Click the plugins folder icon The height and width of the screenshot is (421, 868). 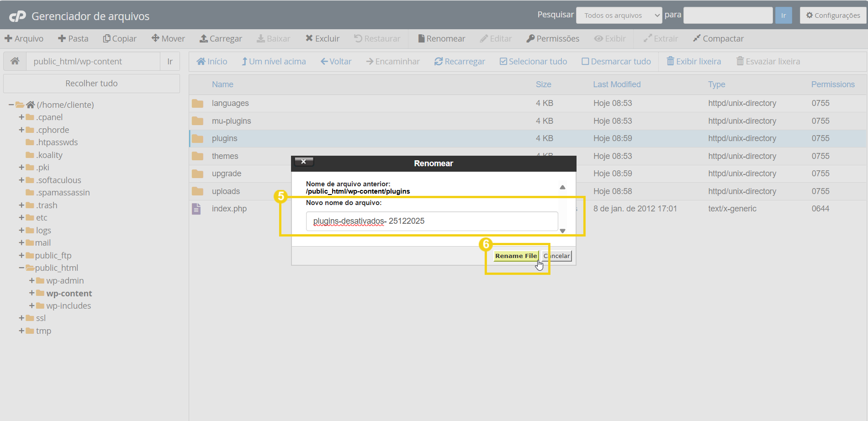pyautogui.click(x=197, y=138)
